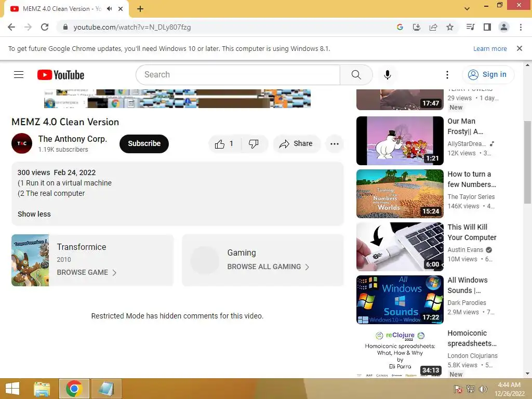
Task: Go back with browser back arrow
Action: pyautogui.click(x=11, y=27)
